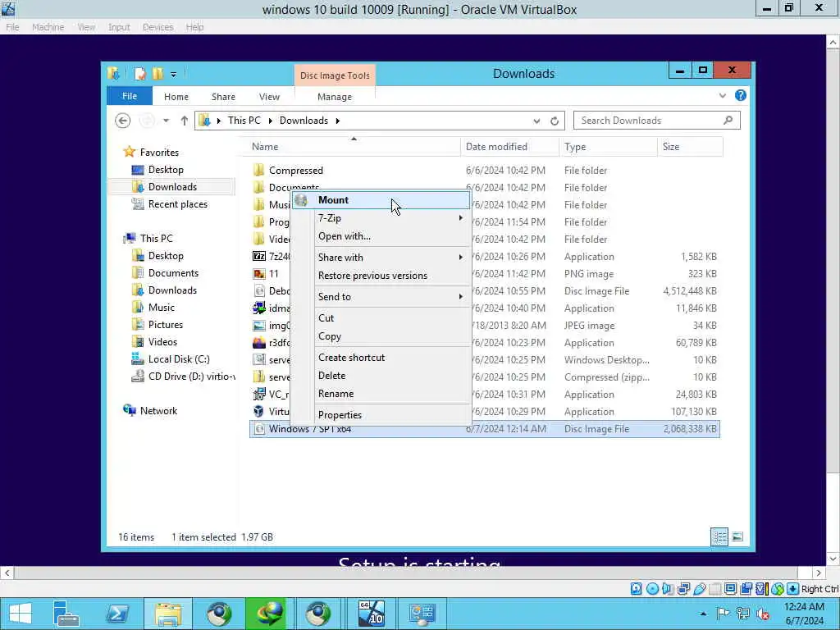The height and width of the screenshot is (630, 840).
Task: Switch to the Share ribbon tab
Action: [223, 97]
